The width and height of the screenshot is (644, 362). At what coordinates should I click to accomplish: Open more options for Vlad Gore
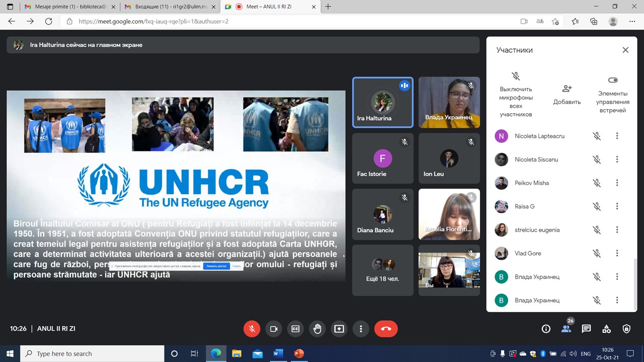(x=617, y=253)
